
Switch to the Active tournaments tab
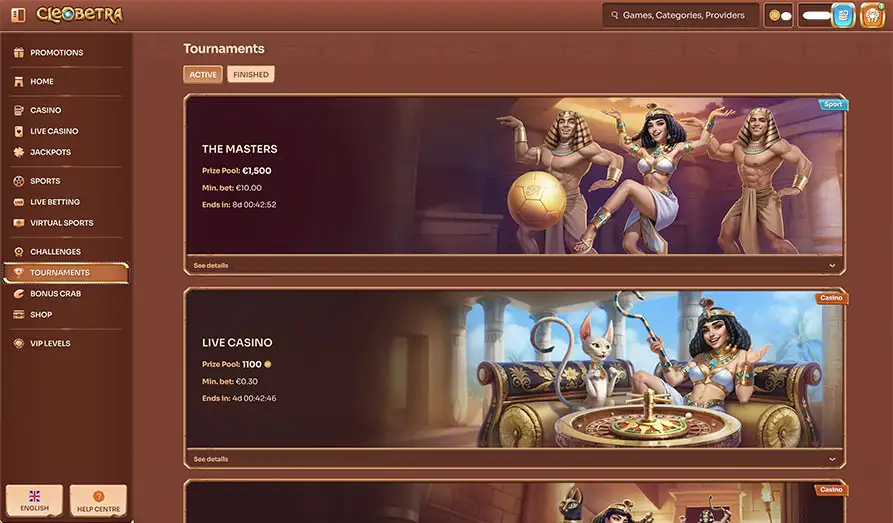[203, 75]
